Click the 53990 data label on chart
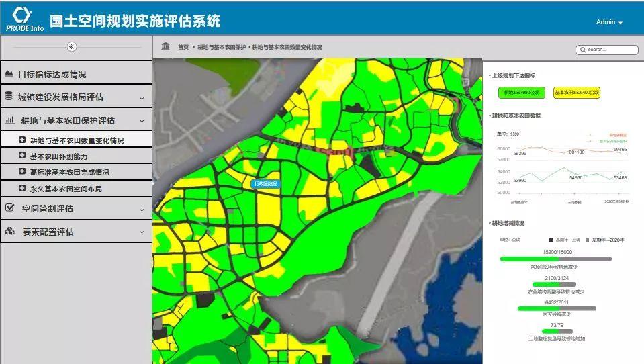 520,180
